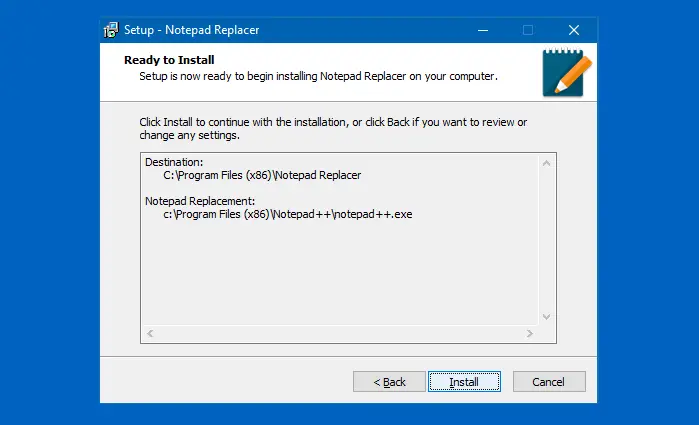
Task: Click the Notepad Replacer notepad-and-pencil logo
Action: (566, 72)
